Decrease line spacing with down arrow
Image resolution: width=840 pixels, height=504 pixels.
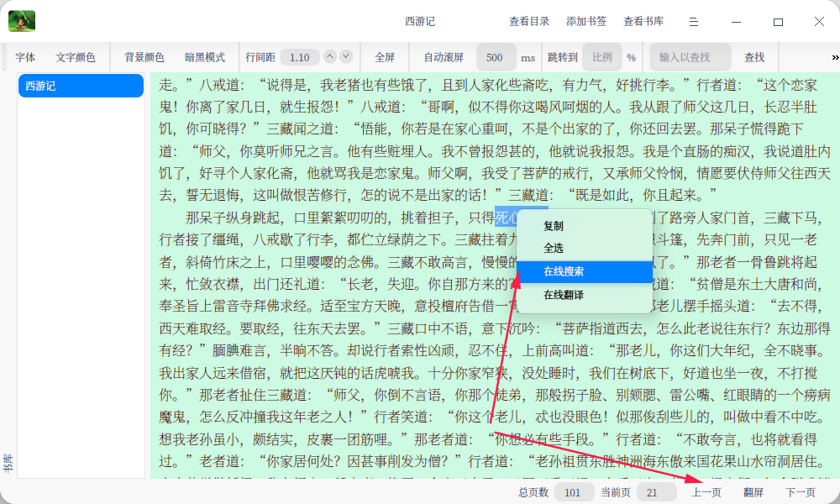coord(346,56)
